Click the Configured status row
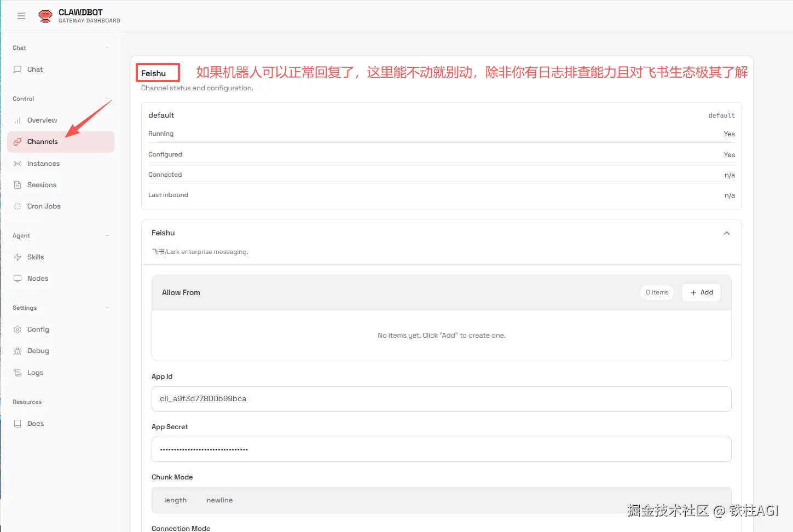 [x=442, y=154]
